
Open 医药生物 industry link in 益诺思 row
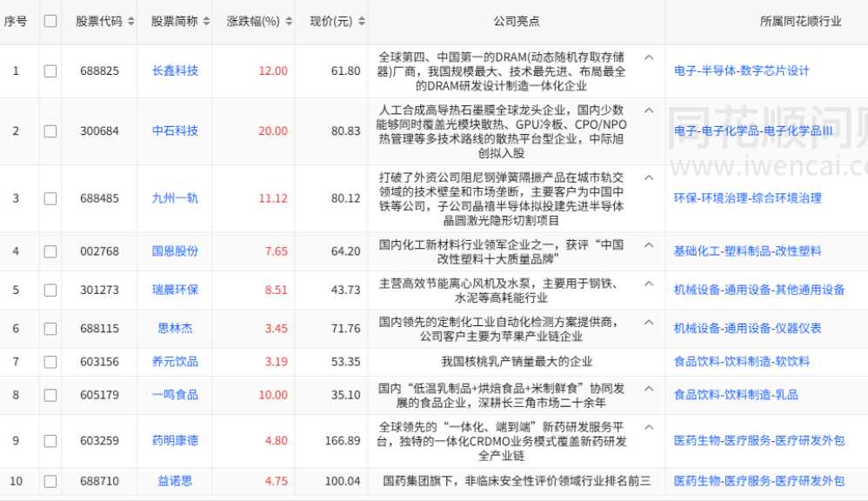point(697,481)
